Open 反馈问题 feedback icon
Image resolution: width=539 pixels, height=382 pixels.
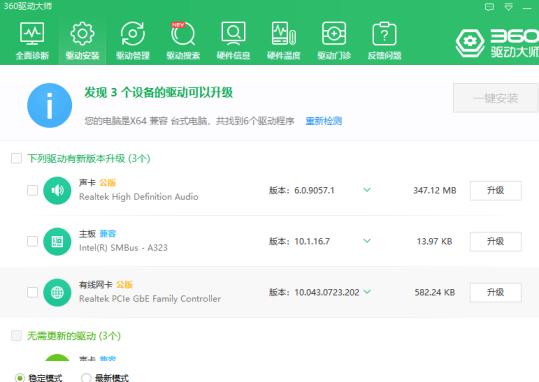pyautogui.click(x=384, y=34)
